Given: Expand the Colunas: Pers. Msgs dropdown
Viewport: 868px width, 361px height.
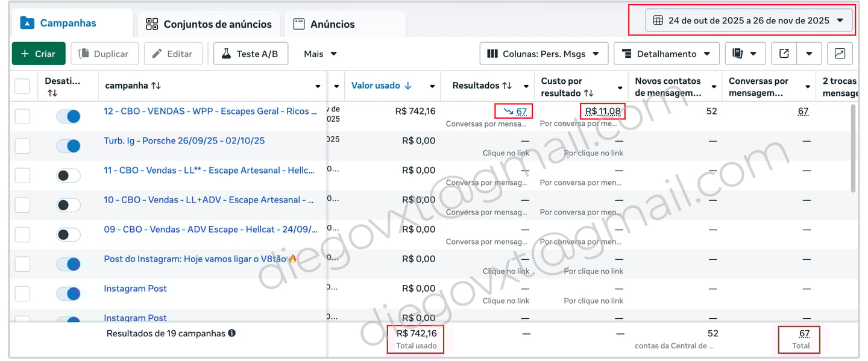Looking at the screenshot, I should click(543, 54).
